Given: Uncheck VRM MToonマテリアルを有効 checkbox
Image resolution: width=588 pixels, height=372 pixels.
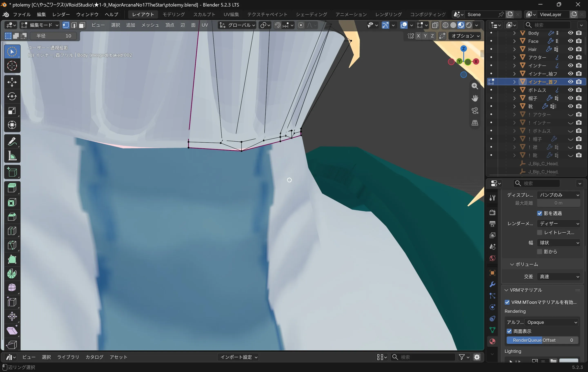Looking at the screenshot, I should click(x=507, y=302).
